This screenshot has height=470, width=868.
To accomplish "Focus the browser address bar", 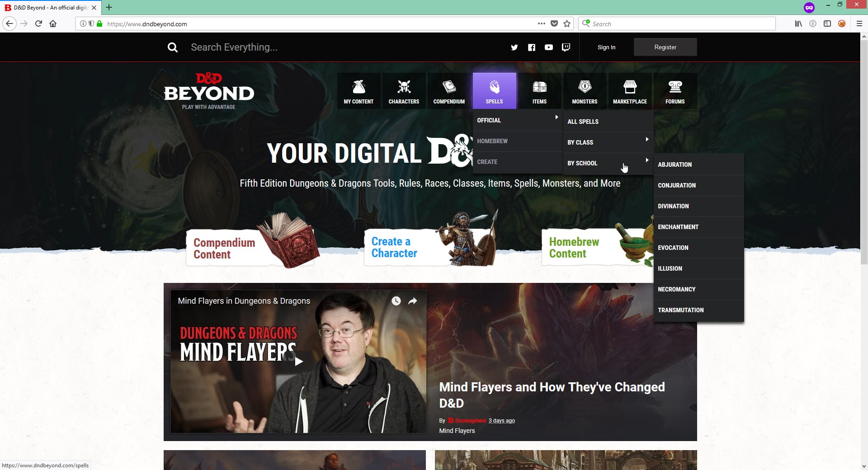I will pyautogui.click(x=316, y=24).
